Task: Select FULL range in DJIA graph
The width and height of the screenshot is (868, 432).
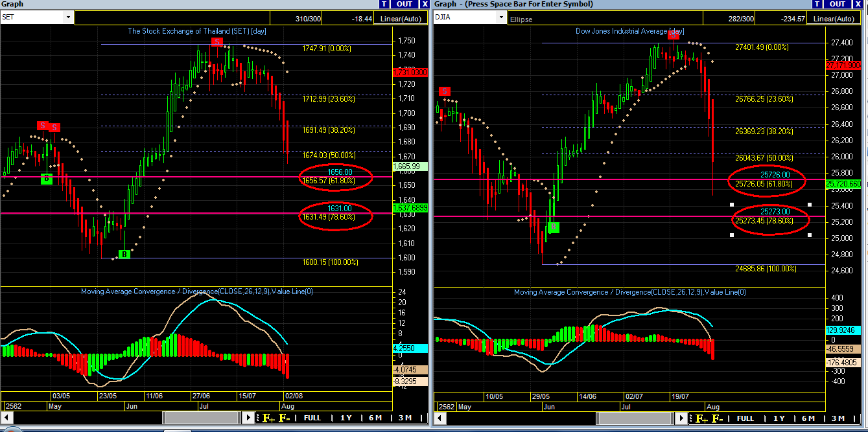Action: tap(745, 418)
